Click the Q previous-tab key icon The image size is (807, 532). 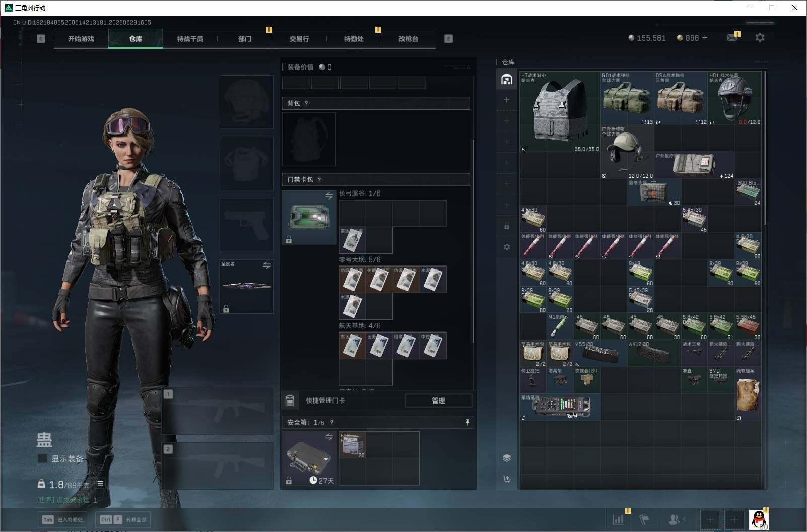41,39
